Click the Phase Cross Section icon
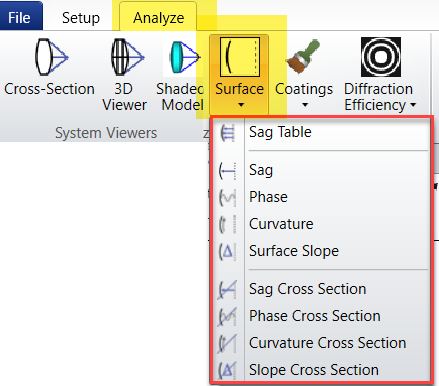This screenshot has height=386, width=439. tap(227, 316)
